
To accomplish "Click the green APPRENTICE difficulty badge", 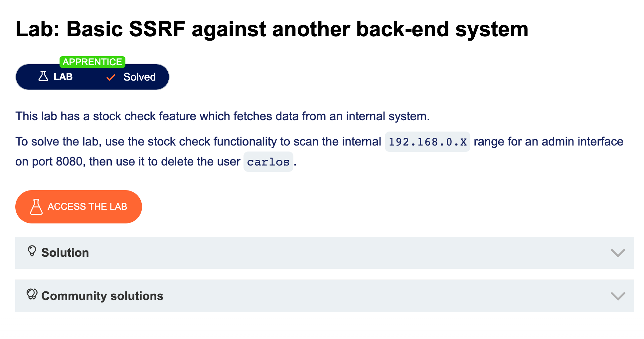I will [x=92, y=62].
